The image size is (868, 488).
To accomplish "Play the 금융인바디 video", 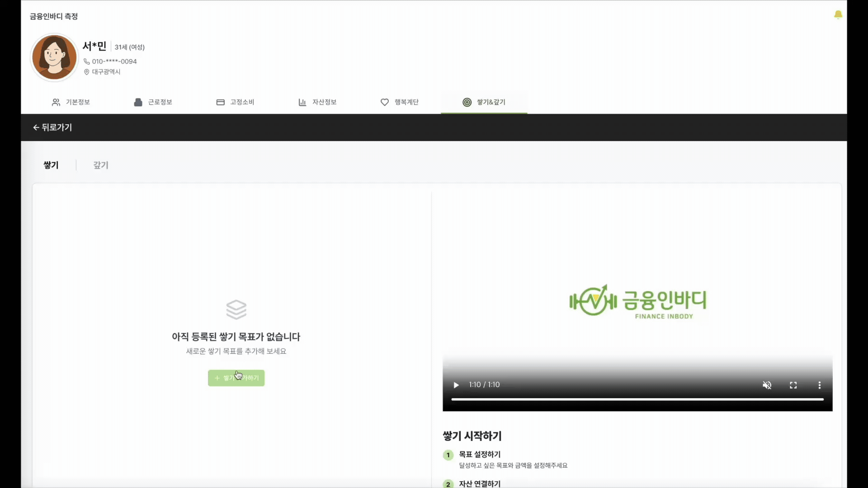I will tap(456, 385).
